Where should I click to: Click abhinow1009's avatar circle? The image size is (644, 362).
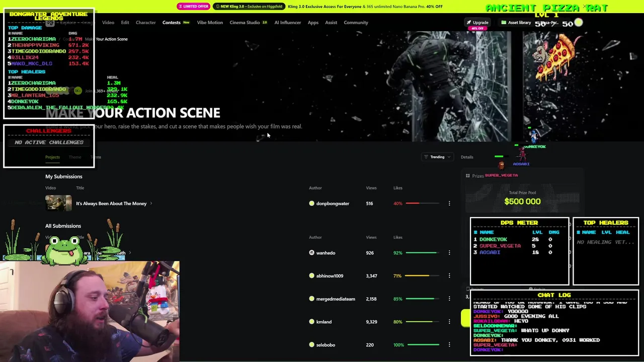[311, 276]
